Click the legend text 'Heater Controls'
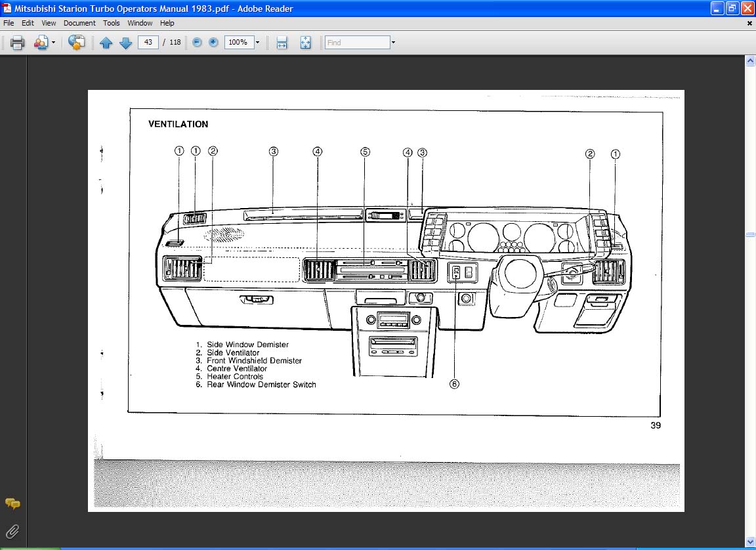756x550 pixels. coord(235,377)
